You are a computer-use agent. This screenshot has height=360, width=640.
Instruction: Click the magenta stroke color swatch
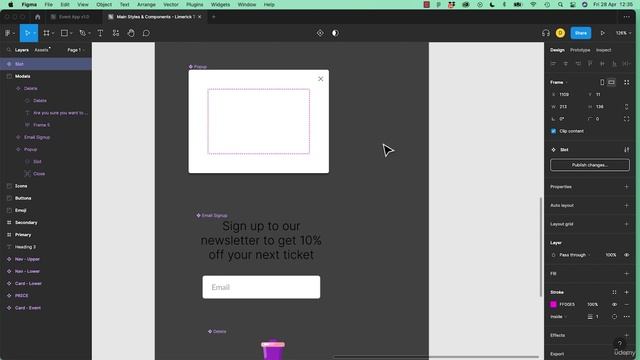553,304
